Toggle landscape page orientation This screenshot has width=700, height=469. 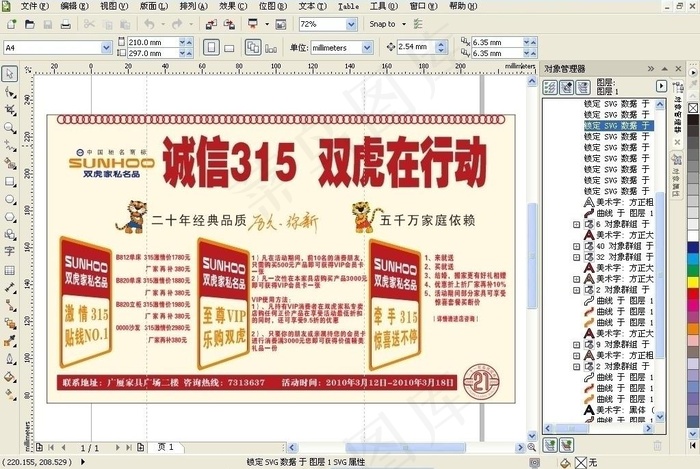point(229,47)
